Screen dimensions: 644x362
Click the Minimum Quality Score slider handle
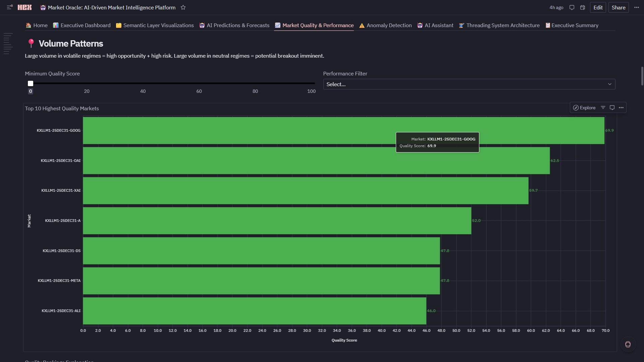(x=31, y=83)
